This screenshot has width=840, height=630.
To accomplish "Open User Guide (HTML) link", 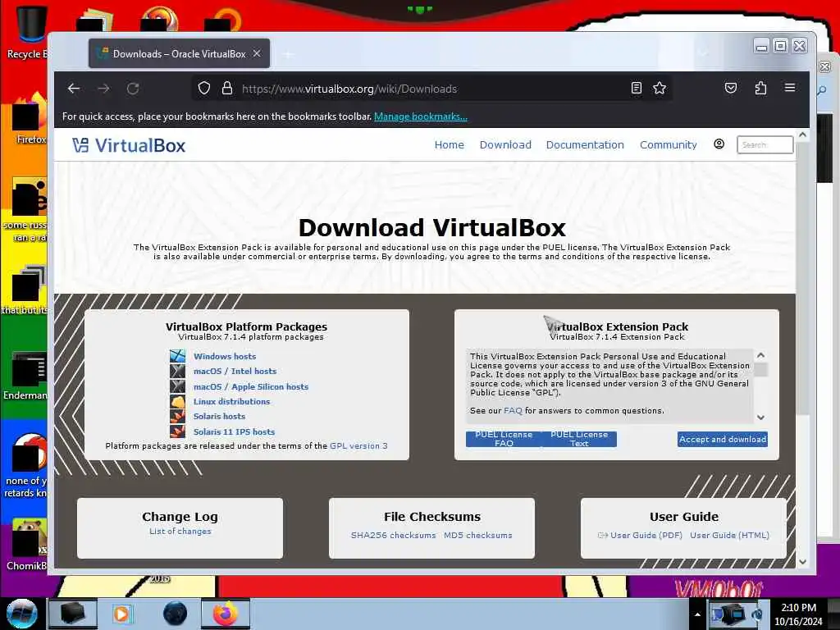I will point(729,535).
